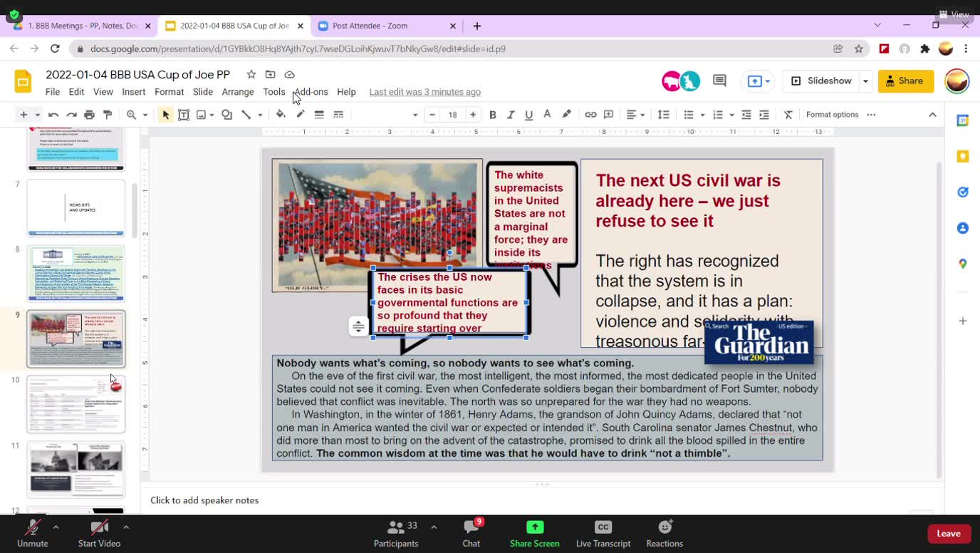Open Google Maps side panel

click(x=963, y=264)
